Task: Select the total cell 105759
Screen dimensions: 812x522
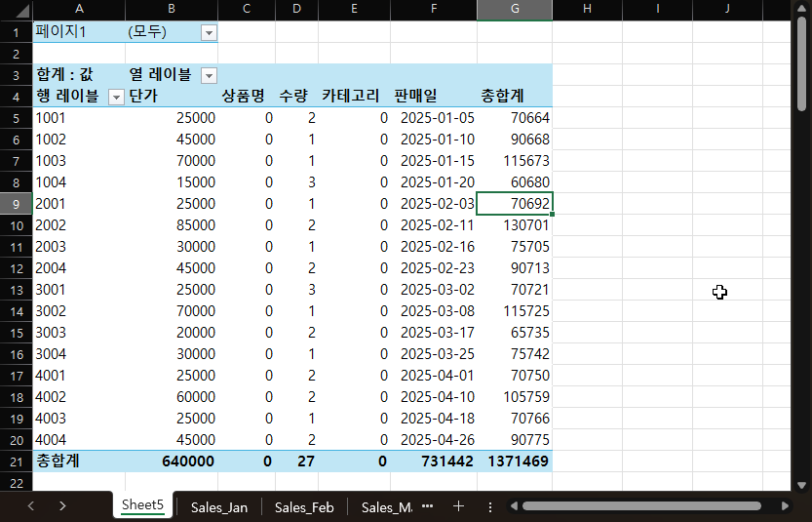Action: point(515,397)
